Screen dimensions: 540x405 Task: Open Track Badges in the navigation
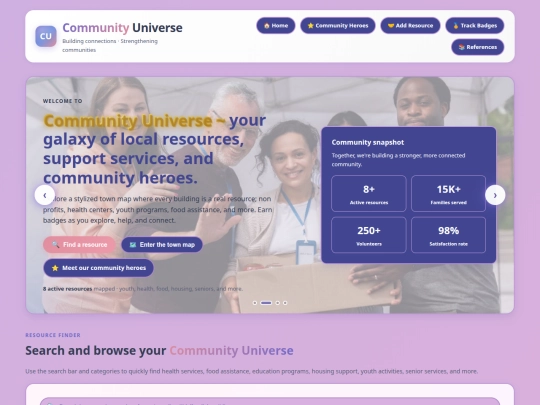(475, 25)
